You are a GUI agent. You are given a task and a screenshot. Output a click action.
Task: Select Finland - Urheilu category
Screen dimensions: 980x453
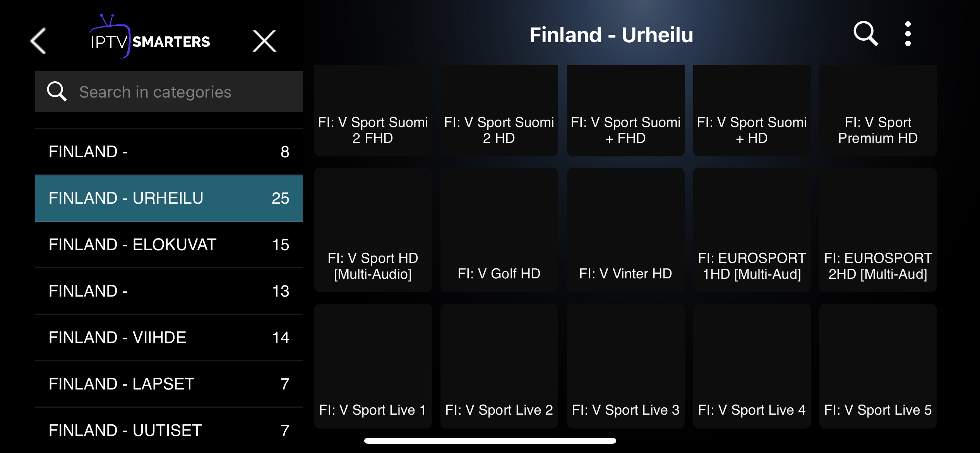(169, 198)
